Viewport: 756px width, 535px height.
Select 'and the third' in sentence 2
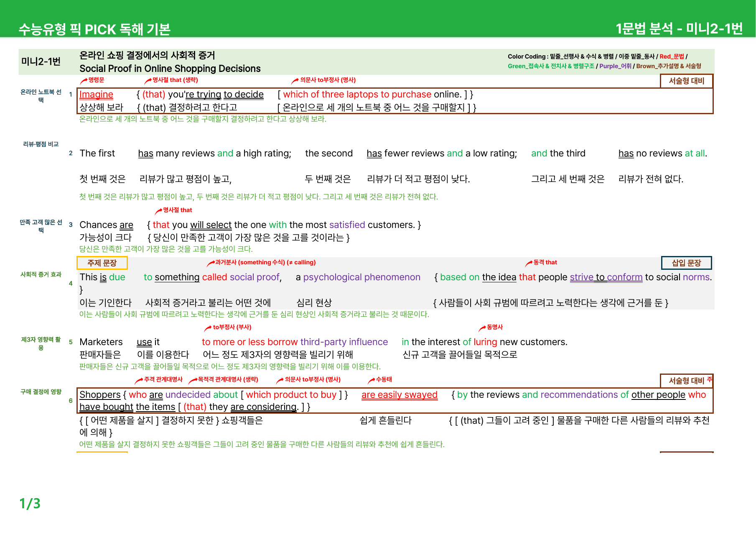[558, 154]
